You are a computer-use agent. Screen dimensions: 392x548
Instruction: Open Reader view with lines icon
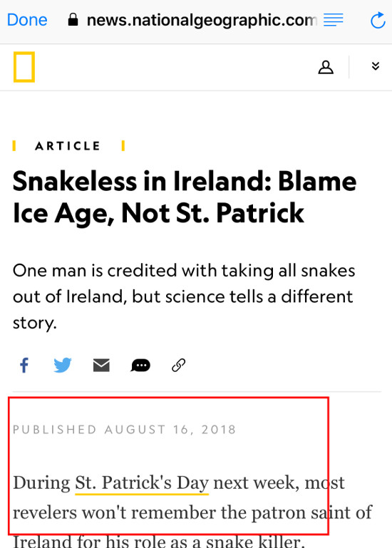click(x=333, y=20)
